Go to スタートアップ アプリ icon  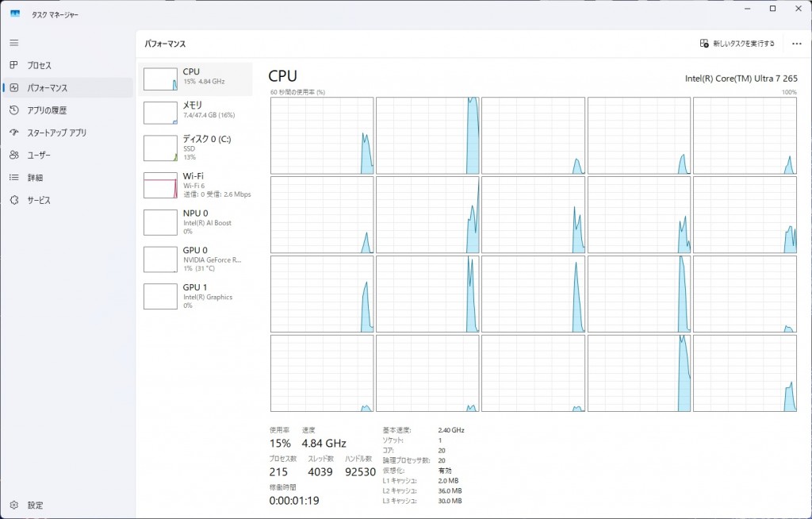(13, 133)
